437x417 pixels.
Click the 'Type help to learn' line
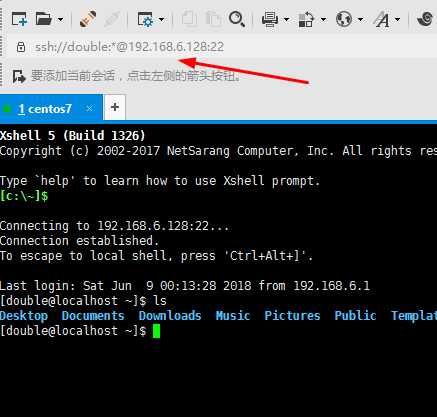click(160, 181)
